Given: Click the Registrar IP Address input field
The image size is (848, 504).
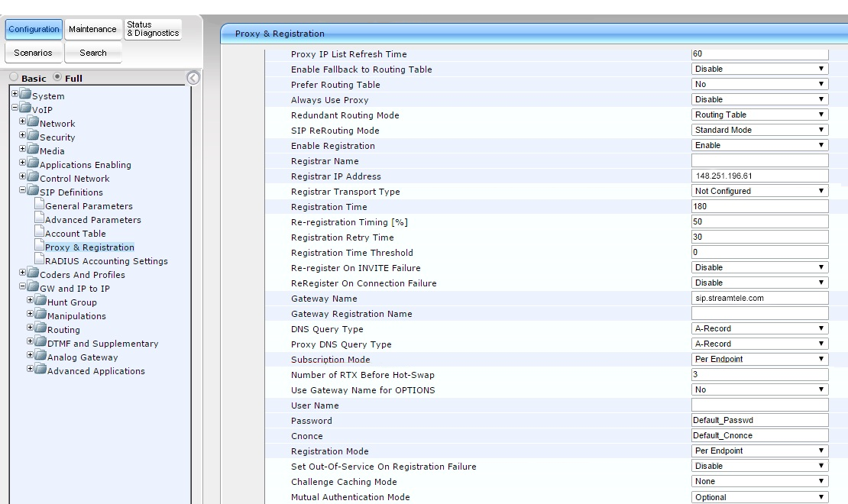Looking at the screenshot, I should (759, 176).
